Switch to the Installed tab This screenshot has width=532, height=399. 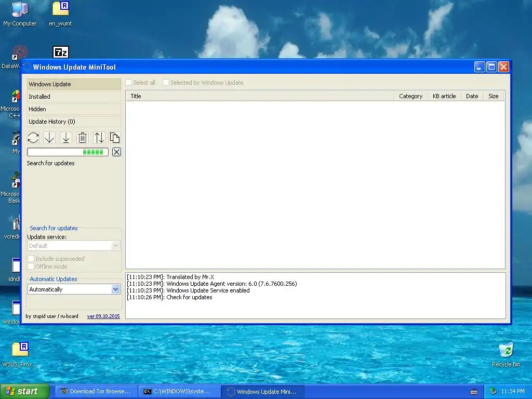(74, 97)
